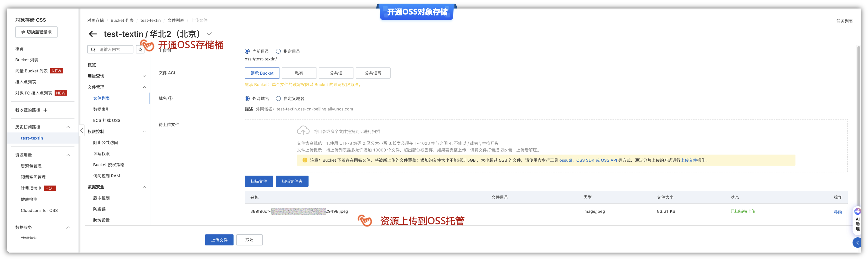Click the back arrow beside test-textin title
868x259 pixels.
(93, 34)
